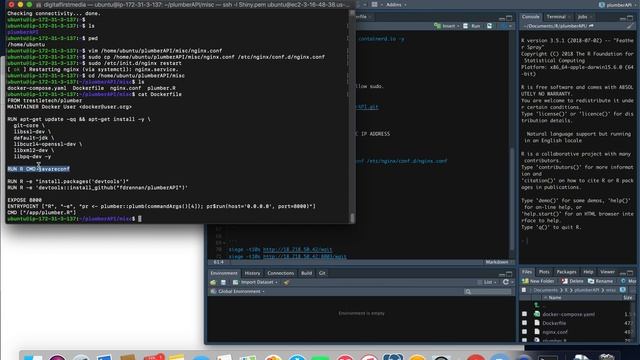
Task: Open the Viewer tab
Action: click(x=607, y=272)
